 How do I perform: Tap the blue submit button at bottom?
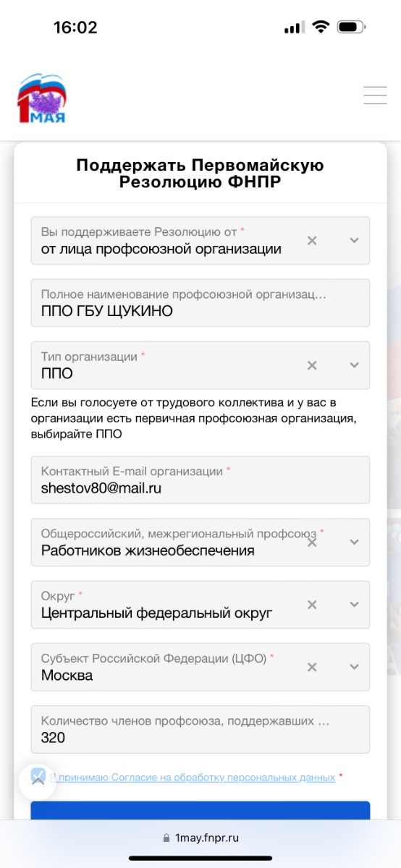[200, 810]
